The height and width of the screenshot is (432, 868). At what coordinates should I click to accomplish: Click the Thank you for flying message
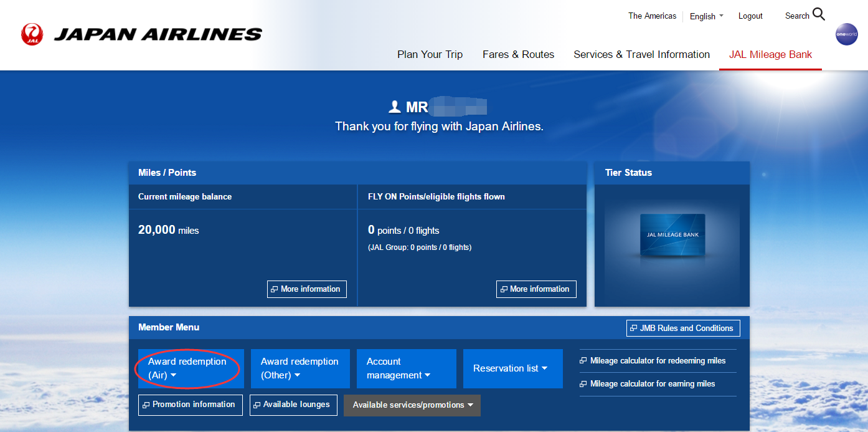[x=439, y=127]
